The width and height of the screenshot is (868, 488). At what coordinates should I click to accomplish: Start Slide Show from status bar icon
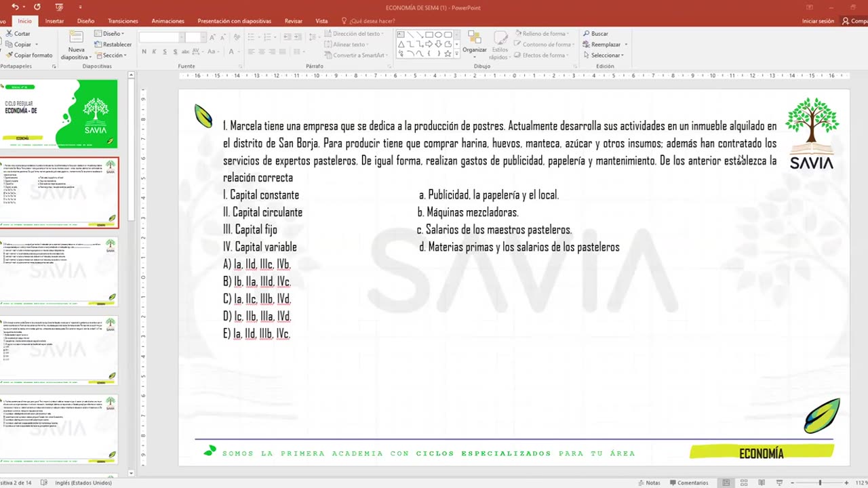tap(778, 483)
